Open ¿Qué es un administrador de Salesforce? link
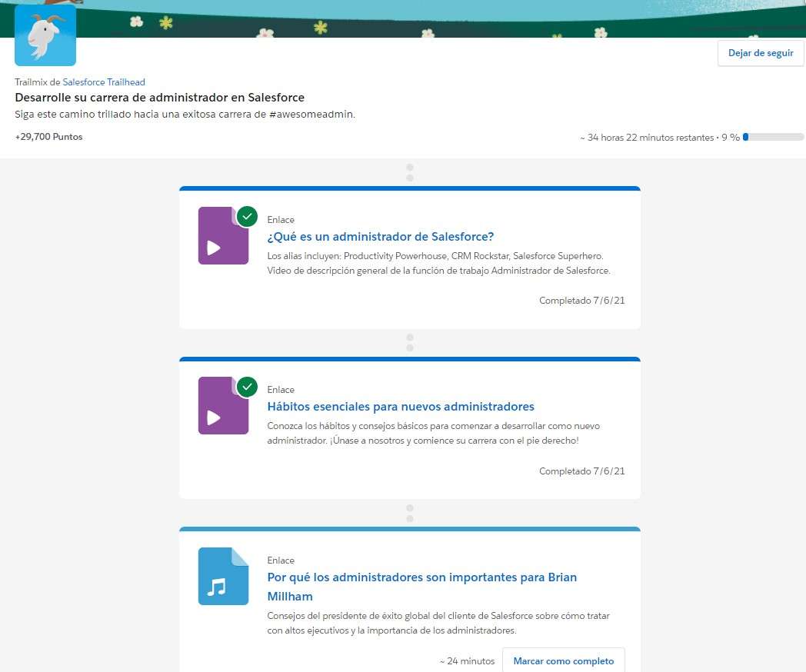 coord(381,236)
